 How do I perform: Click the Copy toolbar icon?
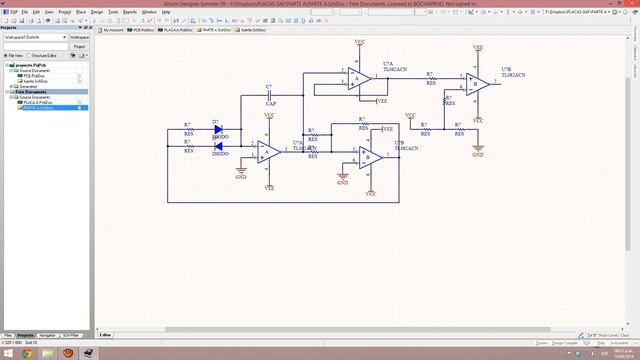point(102,20)
